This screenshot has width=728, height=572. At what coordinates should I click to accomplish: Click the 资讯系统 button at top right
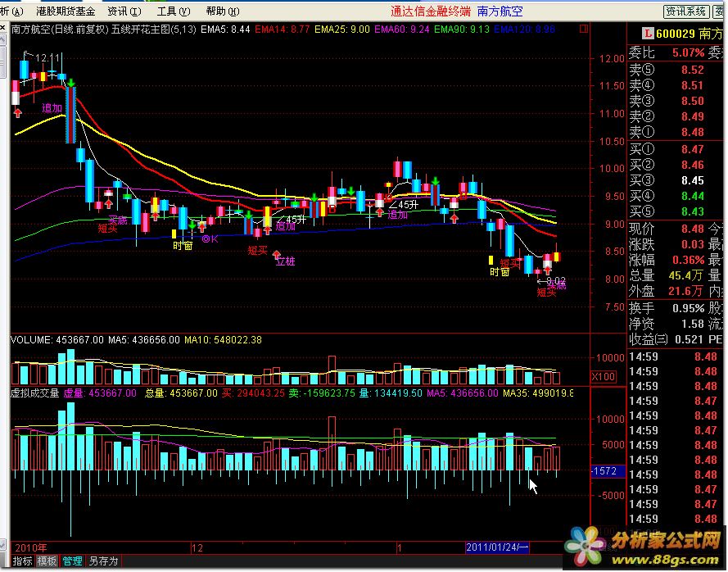[685, 11]
